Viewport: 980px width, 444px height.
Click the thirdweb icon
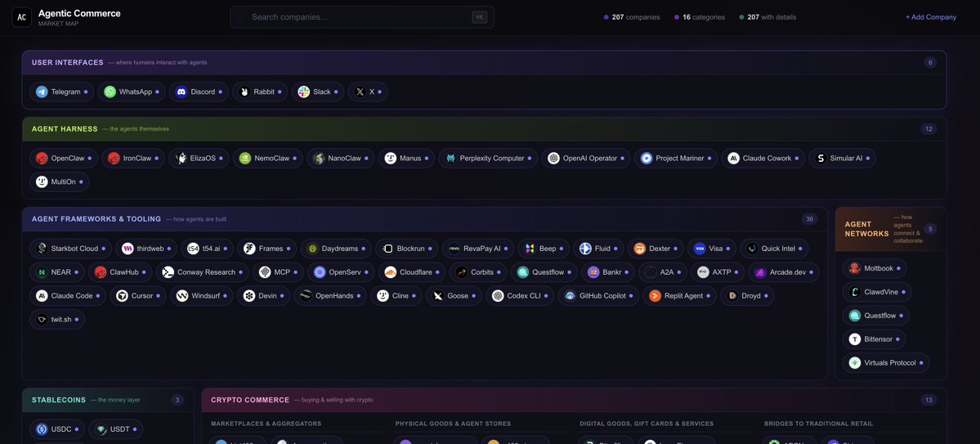click(x=128, y=249)
